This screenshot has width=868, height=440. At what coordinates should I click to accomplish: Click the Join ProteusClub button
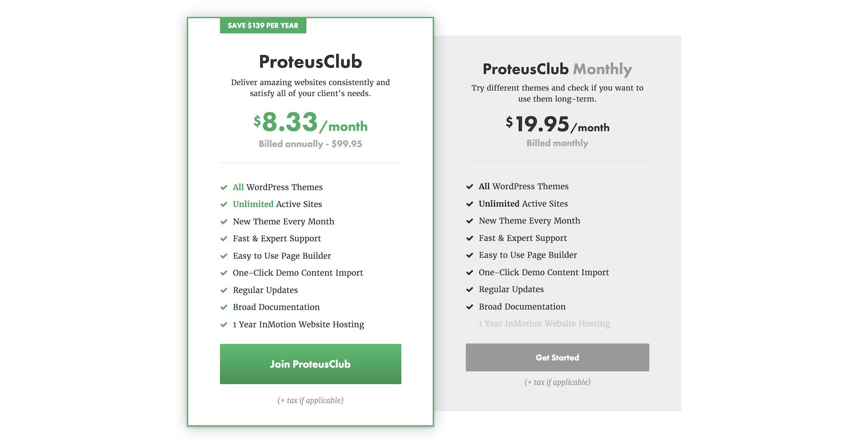pyautogui.click(x=310, y=364)
